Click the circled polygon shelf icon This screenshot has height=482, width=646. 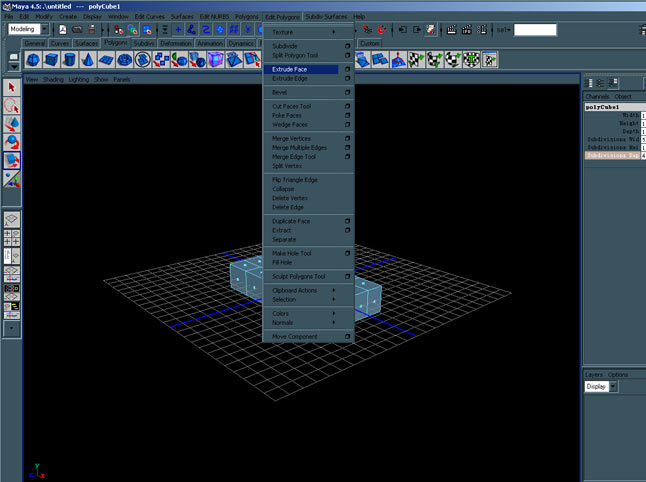pos(143,60)
